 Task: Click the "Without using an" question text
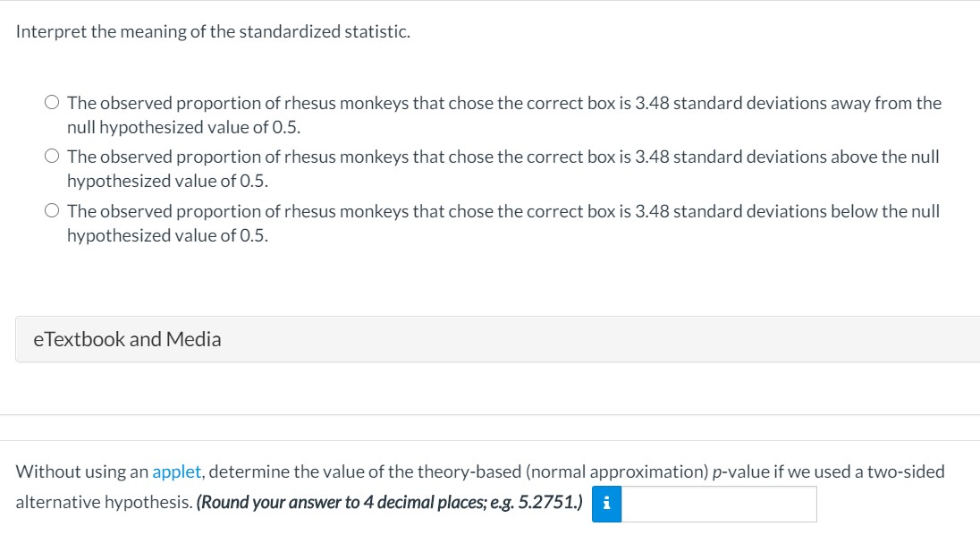(x=82, y=471)
